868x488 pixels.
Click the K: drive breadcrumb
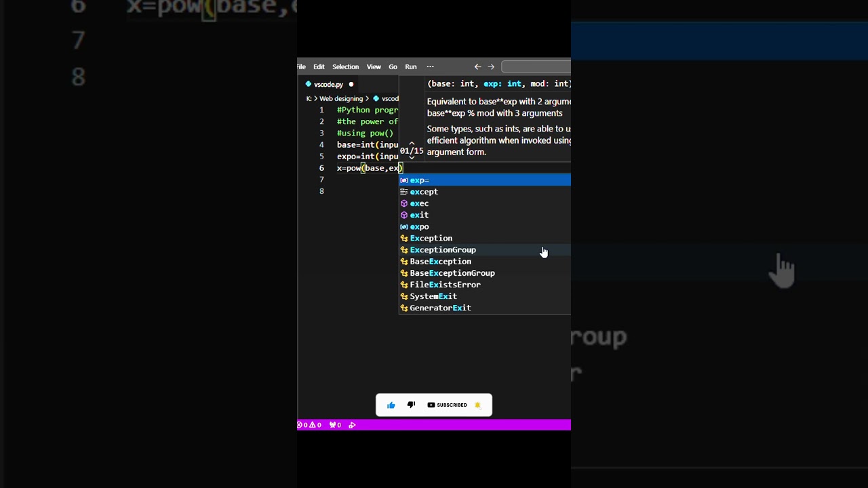(x=309, y=98)
